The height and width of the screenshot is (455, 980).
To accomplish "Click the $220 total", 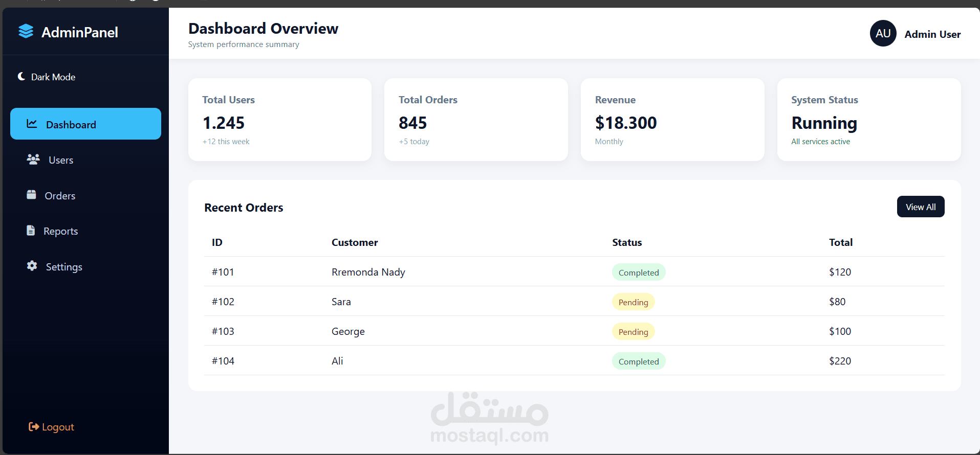I will tap(840, 361).
